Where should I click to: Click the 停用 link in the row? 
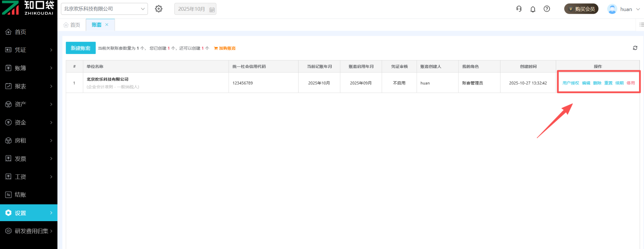pos(631,83)
